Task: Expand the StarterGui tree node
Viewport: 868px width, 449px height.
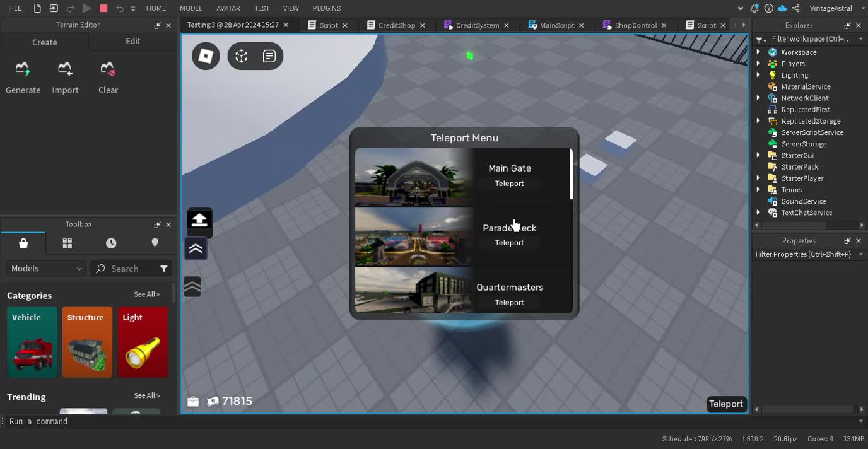Action: pos(758,155)
